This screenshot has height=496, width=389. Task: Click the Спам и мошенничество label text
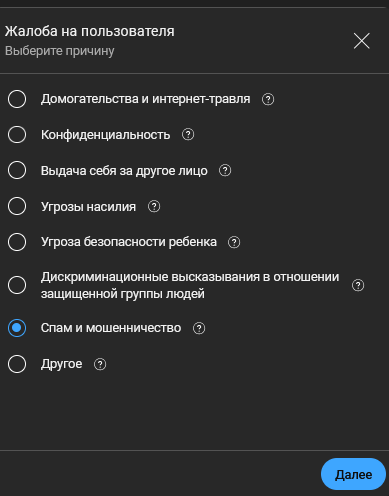coord(111,328)
